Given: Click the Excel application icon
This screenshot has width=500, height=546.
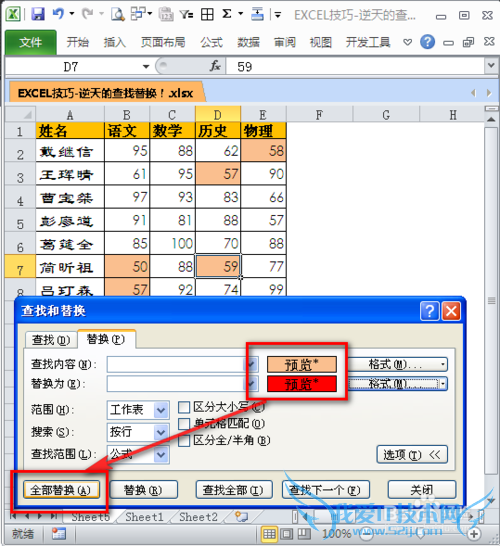Looking at the screenshot, I should [x=13, y=14].
